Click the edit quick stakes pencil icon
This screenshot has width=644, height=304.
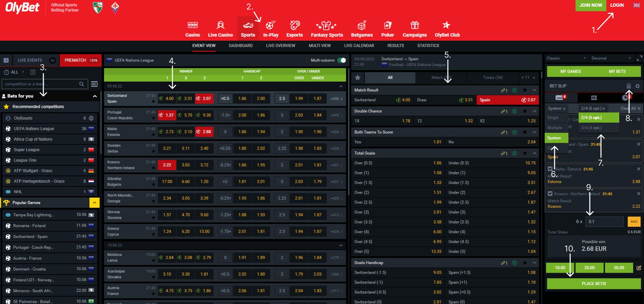click(x=639, y=268)
